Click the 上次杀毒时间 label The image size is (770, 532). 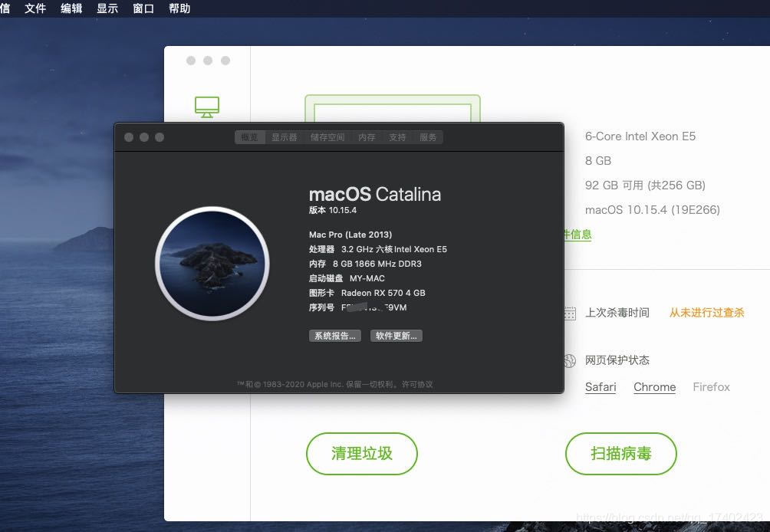click(617, 313)
